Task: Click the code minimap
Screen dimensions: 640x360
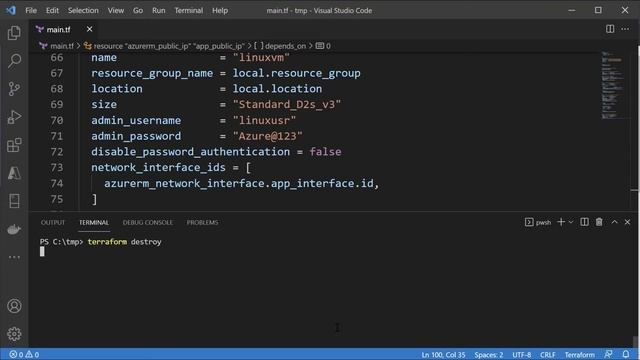Action: [612, 86]
